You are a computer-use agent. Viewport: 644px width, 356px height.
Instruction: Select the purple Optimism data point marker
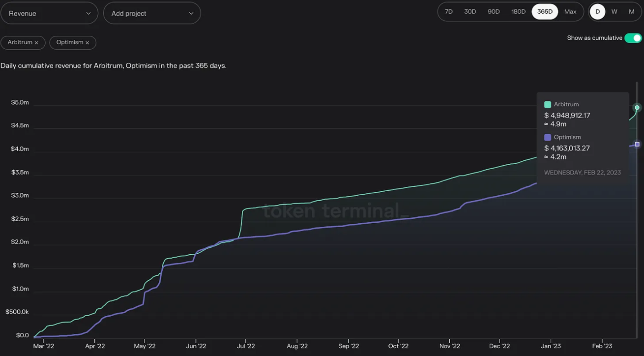[637, 144]
